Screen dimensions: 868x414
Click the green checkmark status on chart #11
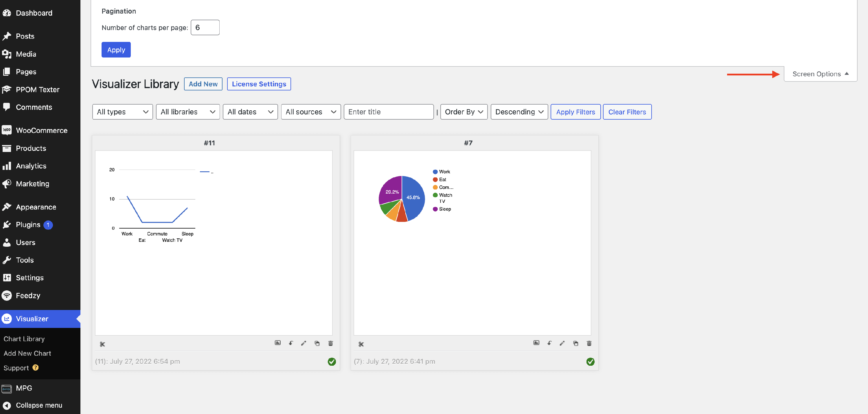tap(332, 361)
